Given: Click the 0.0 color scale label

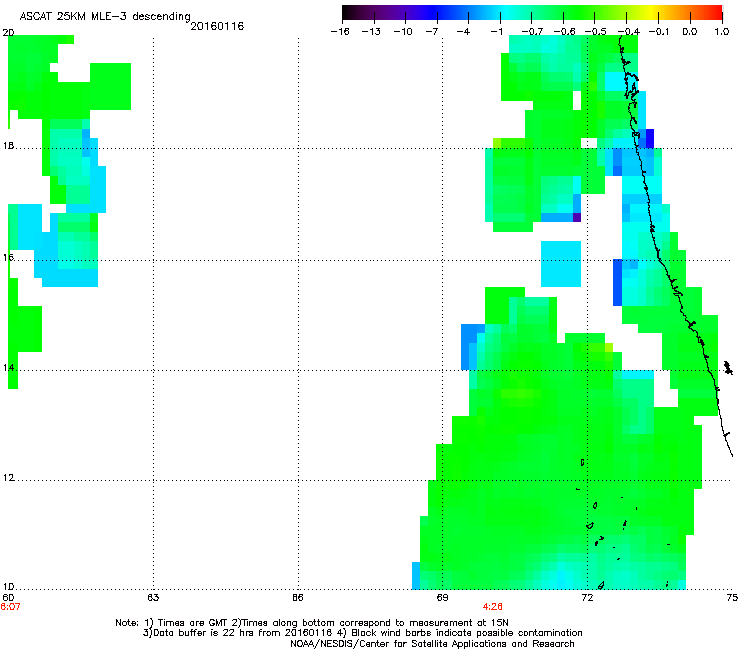Looking at the screenshot, I should point(690,32).
